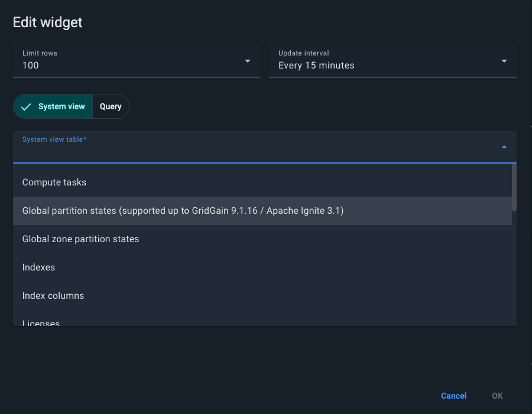Focus the System view table field
532x414 pixels.
pyautogui.click(x=254, y=151)
